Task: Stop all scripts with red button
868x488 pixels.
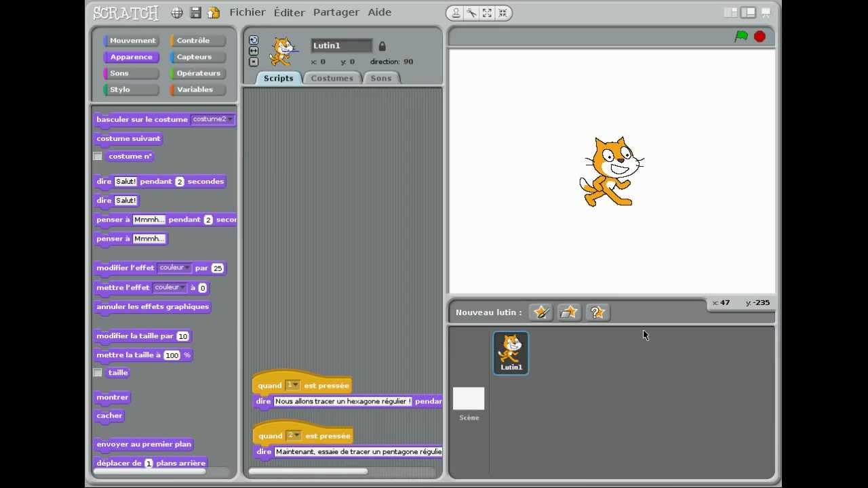Action: pos(759,37)
